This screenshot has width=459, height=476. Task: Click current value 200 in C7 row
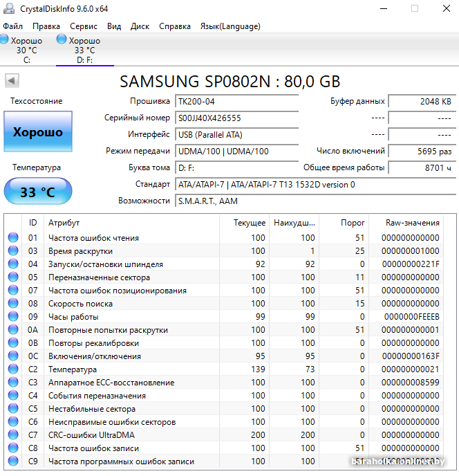click(x=258, y=435)
